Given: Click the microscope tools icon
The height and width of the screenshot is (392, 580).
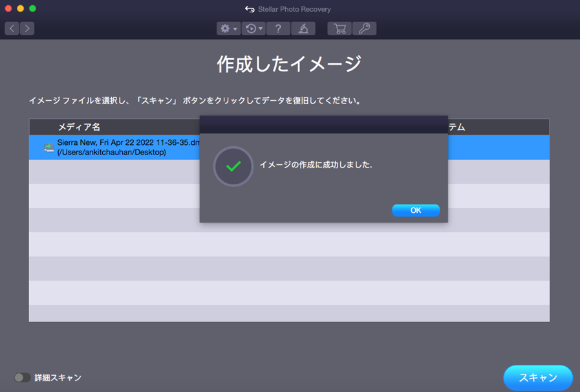Looking at the screenshot, I should tap(303, 28).
